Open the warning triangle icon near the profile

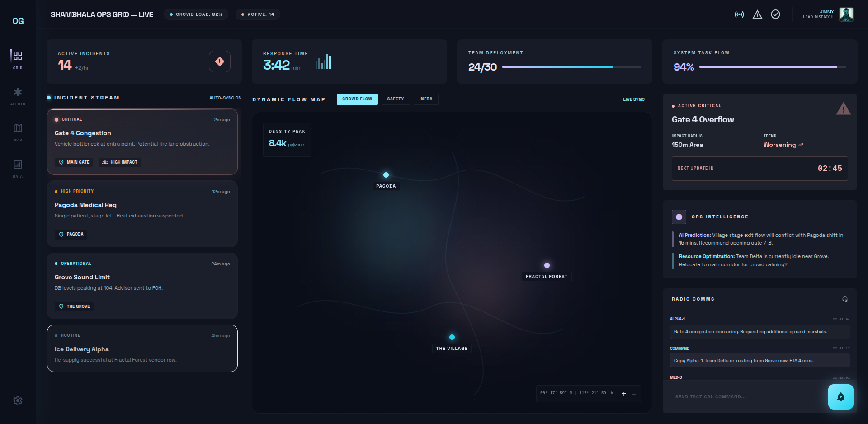pyautogui.click(x=758, y=14)
